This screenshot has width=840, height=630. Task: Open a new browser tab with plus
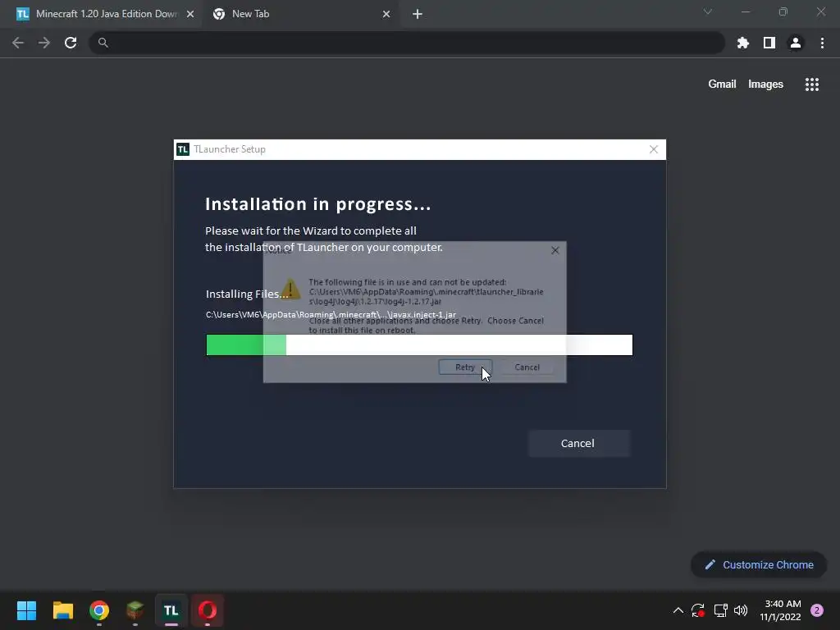(x=418, y=14)
